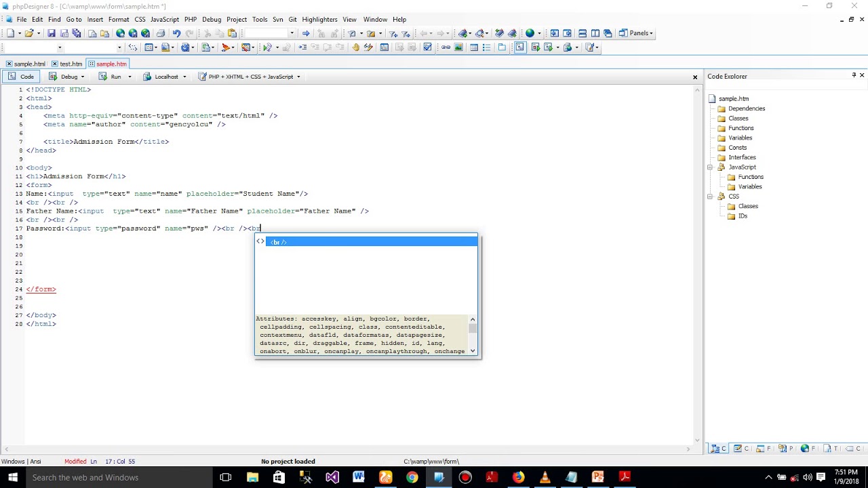Collapse the JavaScript tree node
This screenshot has height=488, width=868.
click(x=710, y=167)
